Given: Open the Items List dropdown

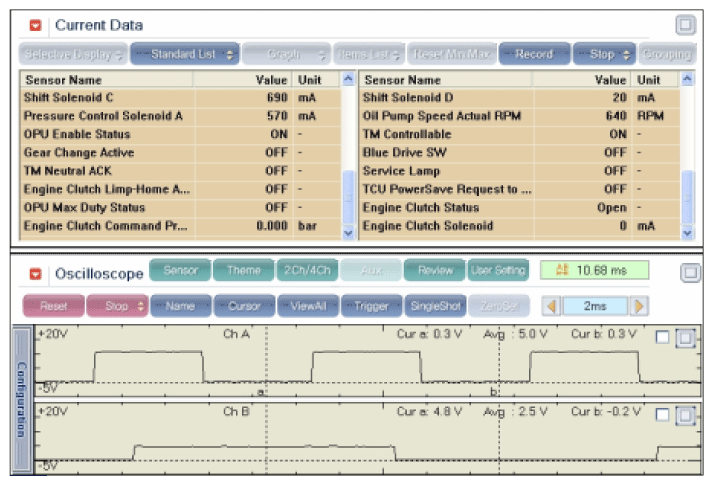Looking at the screenshot, I should pyautogui.click(x=369, y=55).
